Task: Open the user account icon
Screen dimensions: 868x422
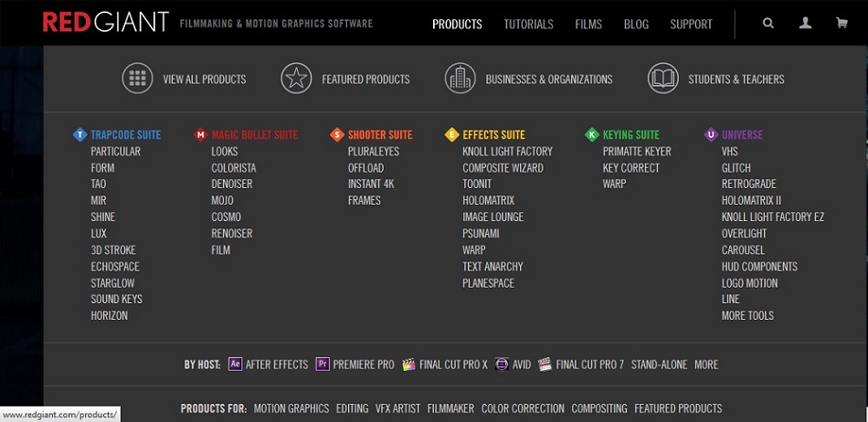Action: (805, 23)
